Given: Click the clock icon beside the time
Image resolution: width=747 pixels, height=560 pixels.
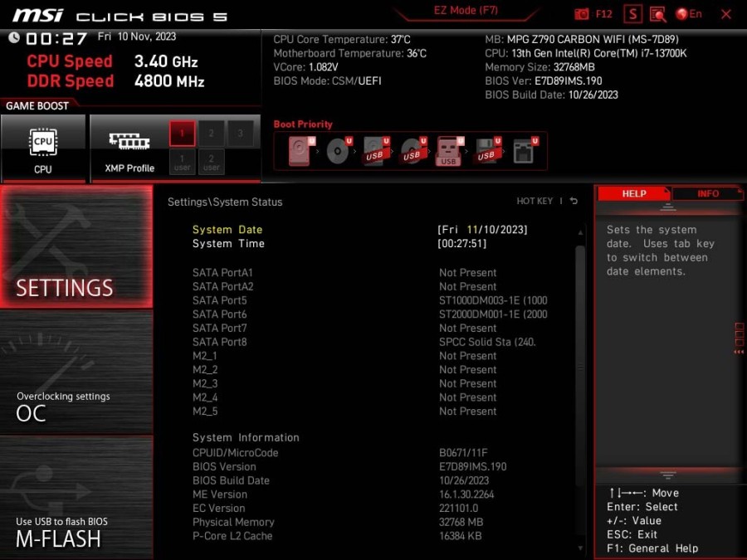Looking at the screenshot, I should [x=14, y=37].
